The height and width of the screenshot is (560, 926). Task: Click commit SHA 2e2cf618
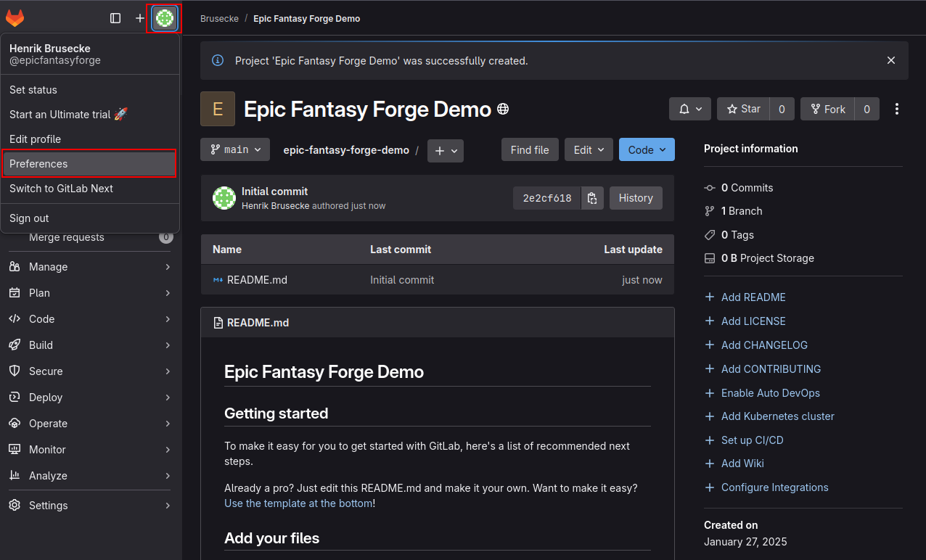coord(546,198)
